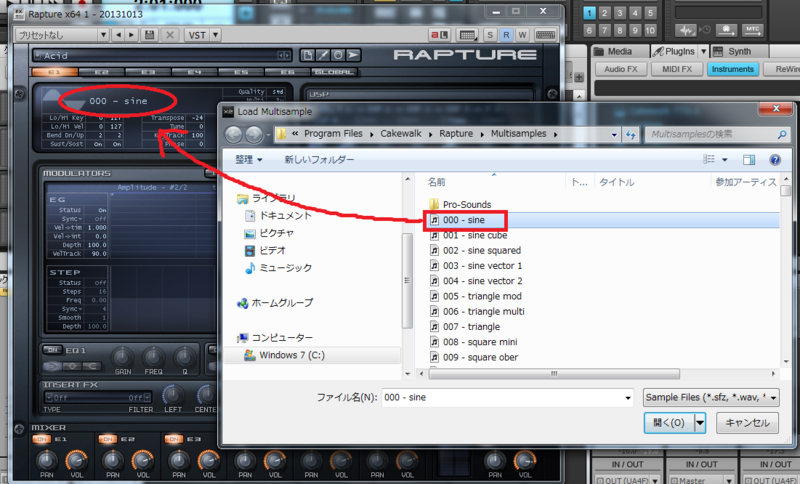Click the search magnifier icon
The image size is (800, 484).
[782, 134]
